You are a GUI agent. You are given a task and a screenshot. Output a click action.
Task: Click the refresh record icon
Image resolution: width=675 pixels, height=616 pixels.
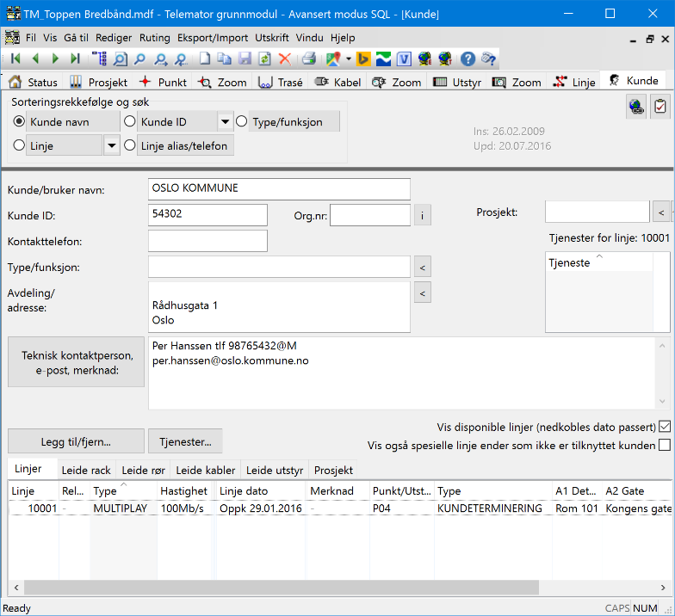click(x=264, y=59)
